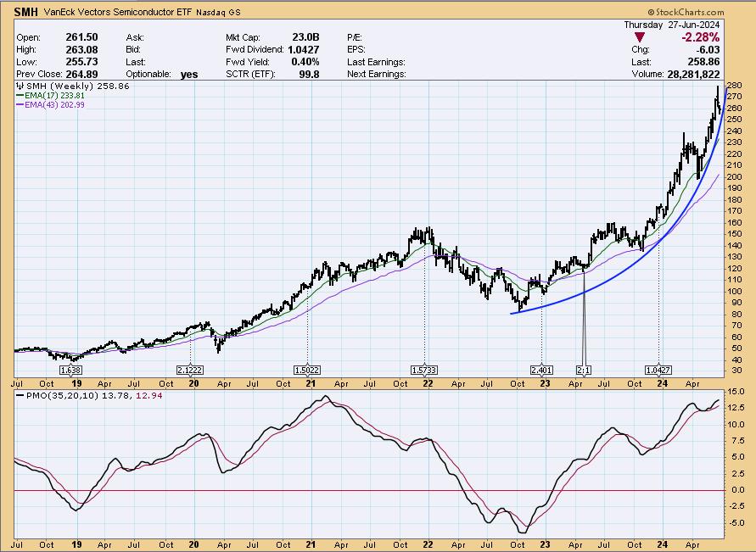Select the Mkt Cap value 23.0B
The width and height of the screenshot is (756, 552).
pos(305,37)
